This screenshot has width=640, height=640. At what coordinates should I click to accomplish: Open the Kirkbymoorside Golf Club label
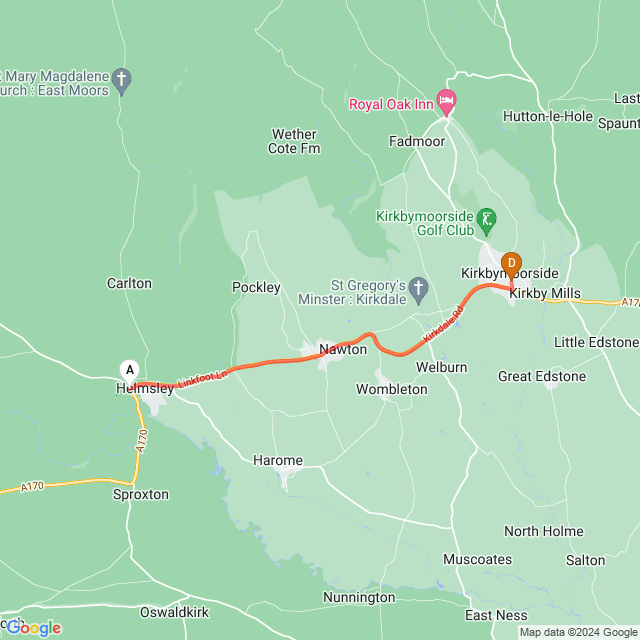pyautogui.click(x=425, y=223)
